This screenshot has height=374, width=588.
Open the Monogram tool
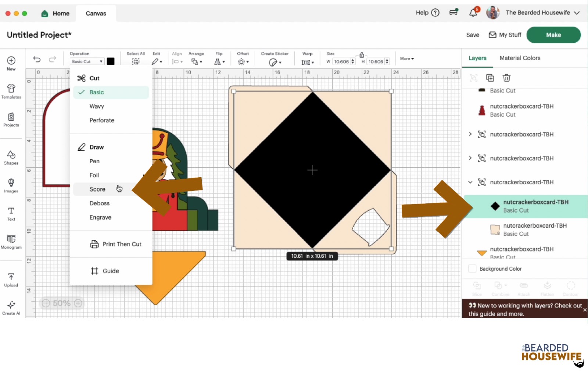point(11,242)
